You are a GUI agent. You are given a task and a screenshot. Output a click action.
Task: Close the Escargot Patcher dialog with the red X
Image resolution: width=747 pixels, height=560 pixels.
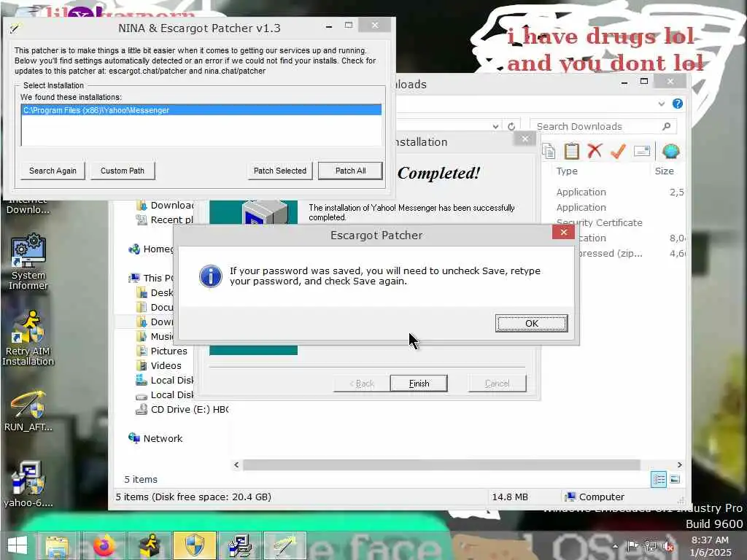[x=564, y=232]
